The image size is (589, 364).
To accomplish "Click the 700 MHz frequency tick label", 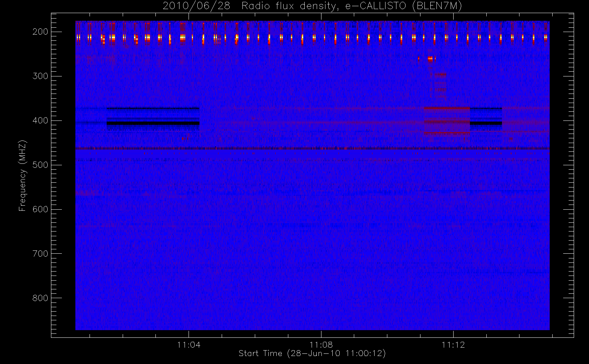I will tap(40, 254).
